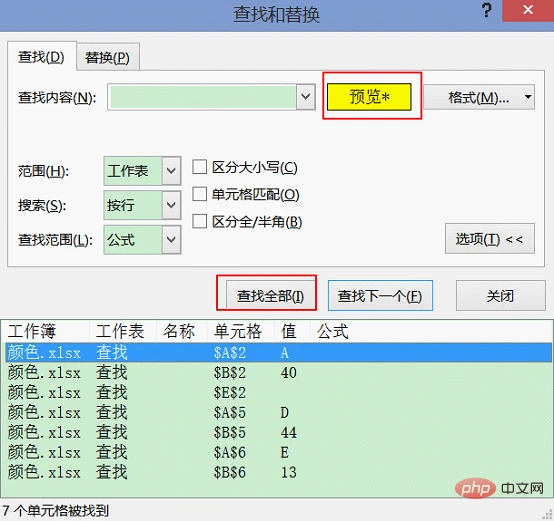Sort results by 工作簿 column header
Image resolution: width=554 pixels, height=521 pixels.
46,331
